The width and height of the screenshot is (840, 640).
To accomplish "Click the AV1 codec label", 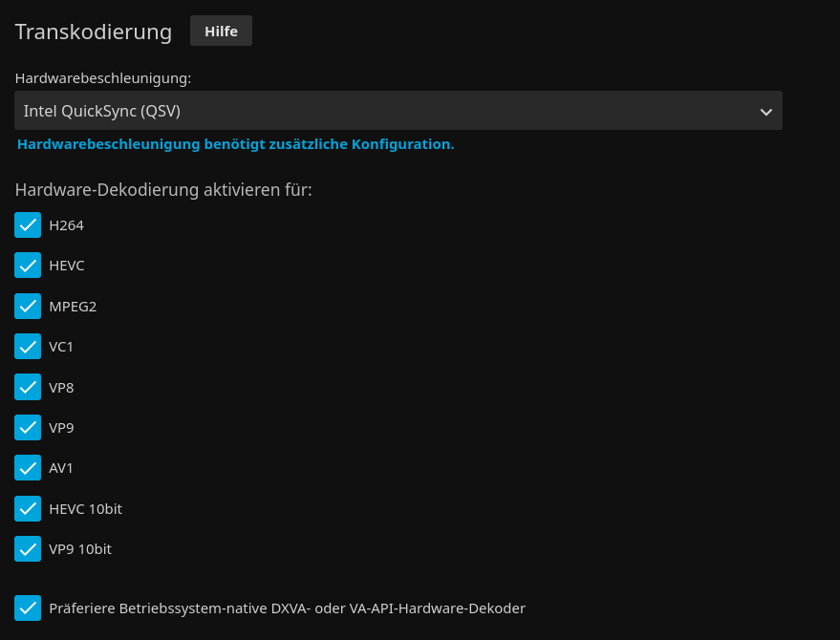I will [x=61, y=468].
